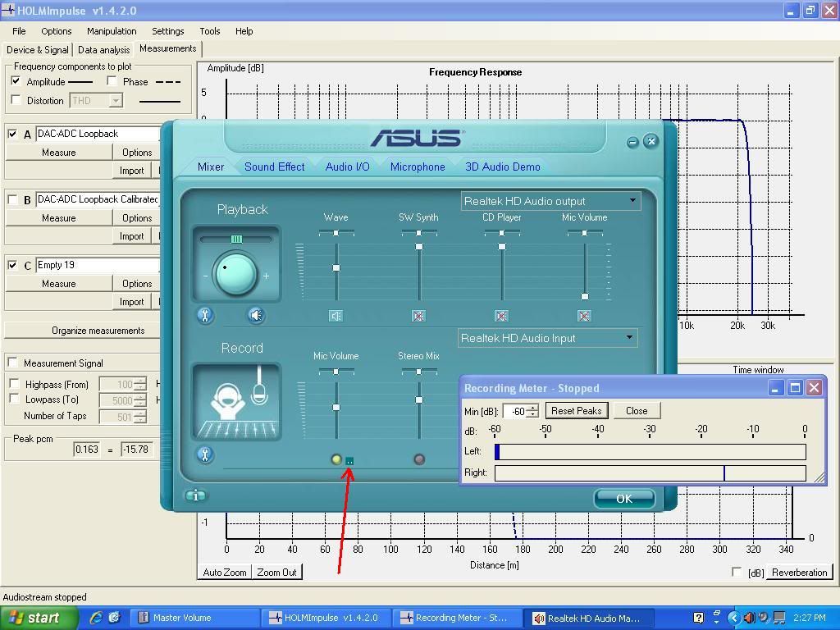Click the tray volume speaker icon
This screenshot has height=630, width=840.
click(749, 618)
